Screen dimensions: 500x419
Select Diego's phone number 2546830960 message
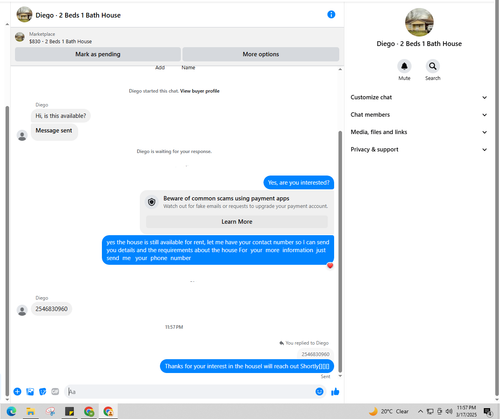click(x=51, y=309)
